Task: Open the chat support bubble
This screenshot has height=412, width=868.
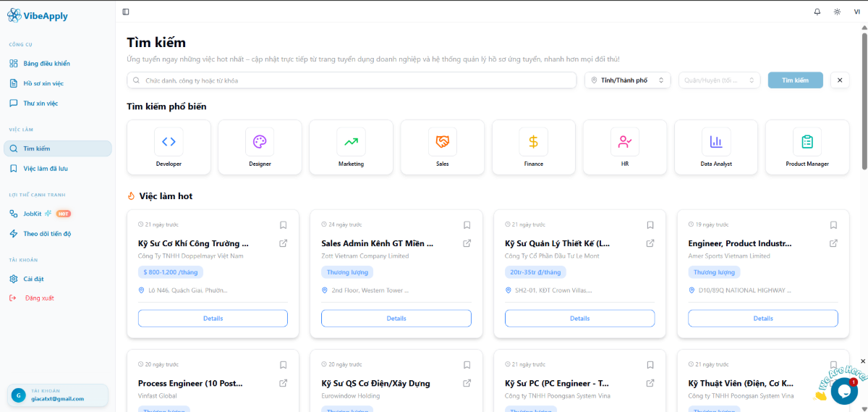Action: pos(844,391)
